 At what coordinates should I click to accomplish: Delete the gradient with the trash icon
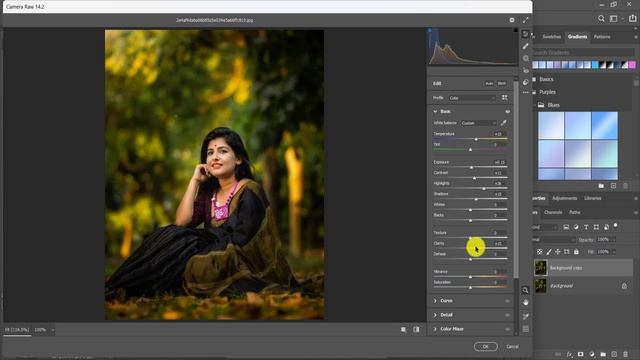(x=625, y=186)
